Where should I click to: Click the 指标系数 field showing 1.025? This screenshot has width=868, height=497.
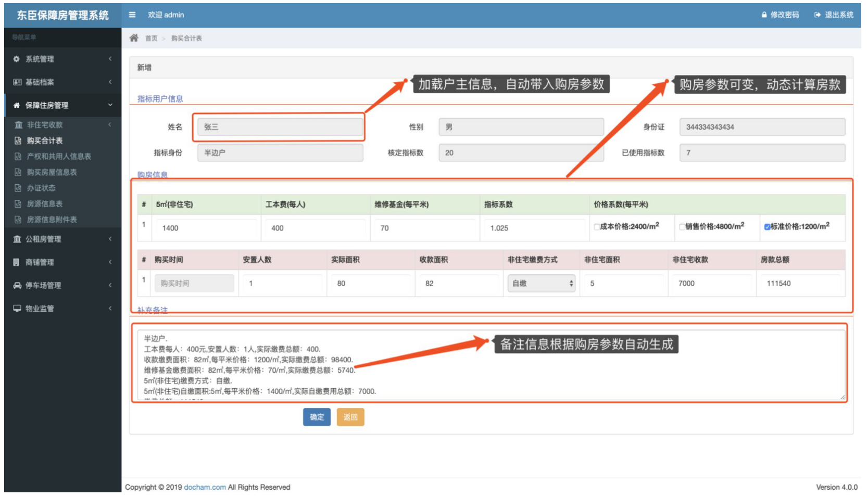pyautogui.click(x=534, y=228)
